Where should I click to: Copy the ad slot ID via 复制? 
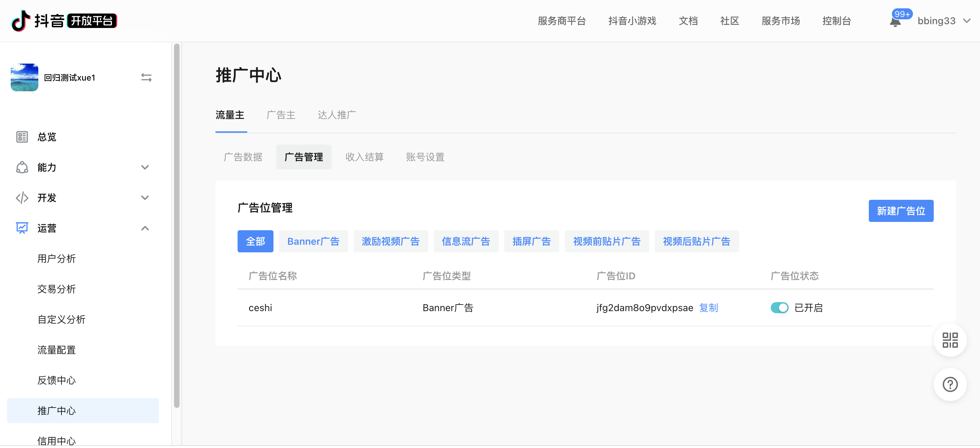(x=709, y=308)
